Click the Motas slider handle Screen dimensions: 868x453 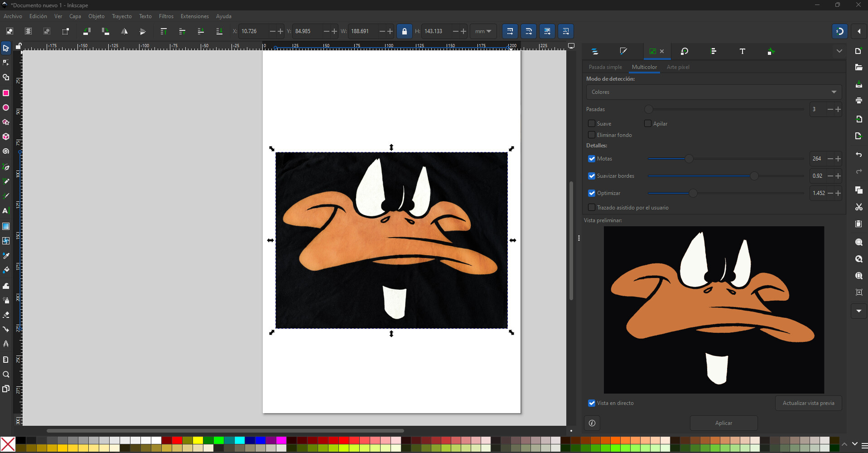click(689, 159)
